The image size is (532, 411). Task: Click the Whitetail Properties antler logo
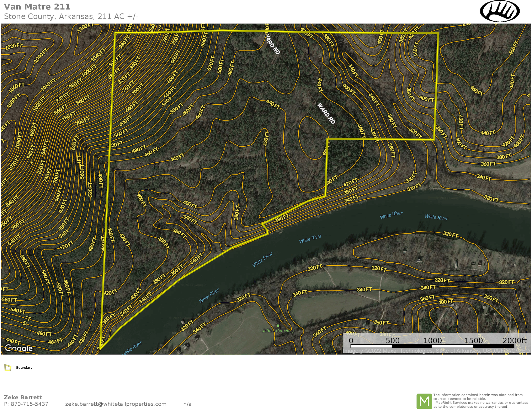[x=500, y=11]
